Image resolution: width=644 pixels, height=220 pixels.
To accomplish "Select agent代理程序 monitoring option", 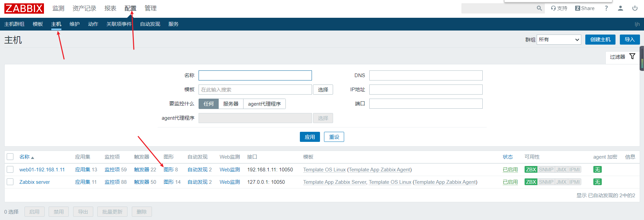I will coord(264,104).
